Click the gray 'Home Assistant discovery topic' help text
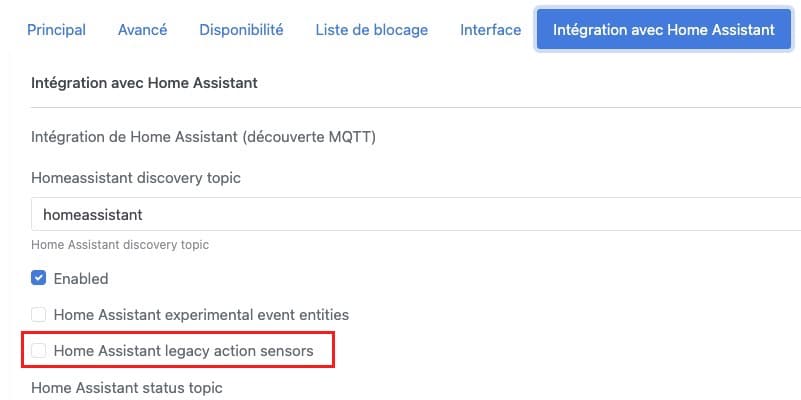The width and height of the screenshot is (801, 400). pyautogui.click(x=120, y=245)
